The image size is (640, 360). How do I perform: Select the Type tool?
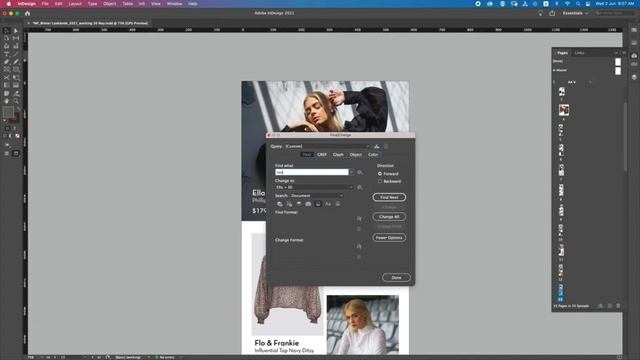[x=7, y=54]
